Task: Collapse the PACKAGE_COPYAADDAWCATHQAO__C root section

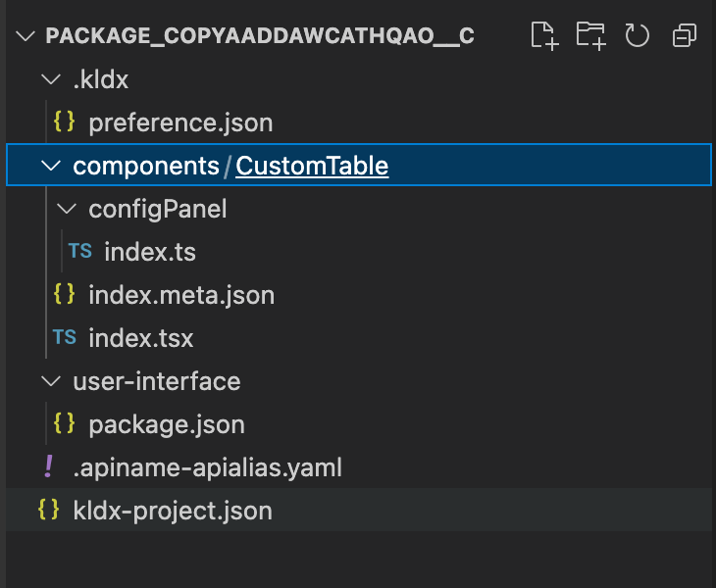Action: click(x=26, y=35)
